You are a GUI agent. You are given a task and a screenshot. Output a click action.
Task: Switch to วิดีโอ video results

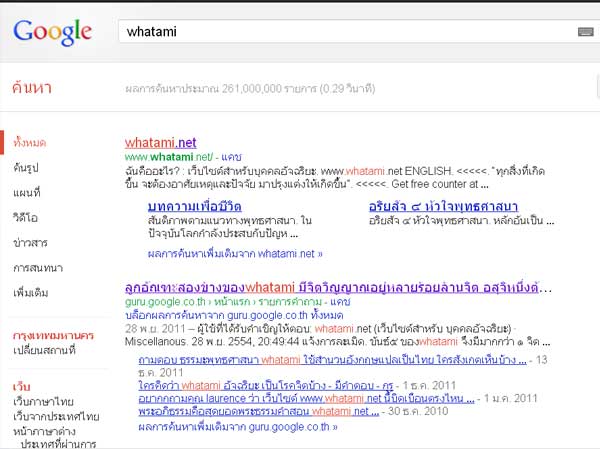(25, 217)
